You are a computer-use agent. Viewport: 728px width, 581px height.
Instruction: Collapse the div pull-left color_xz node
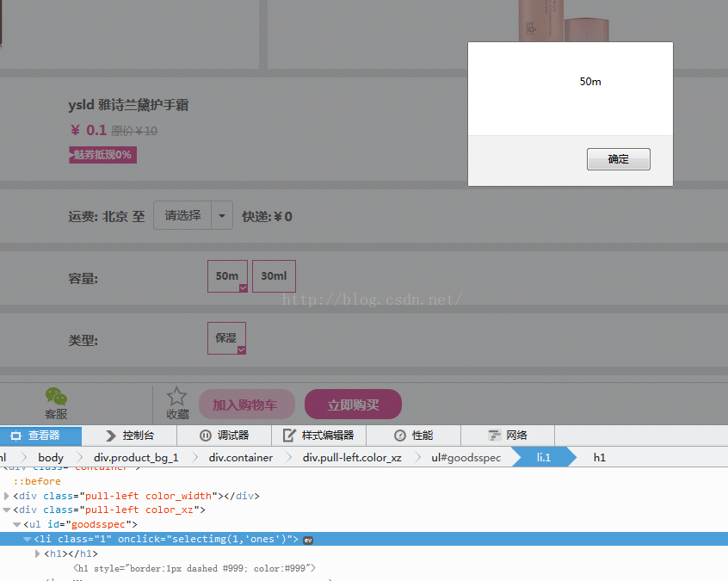click(7, 510)
